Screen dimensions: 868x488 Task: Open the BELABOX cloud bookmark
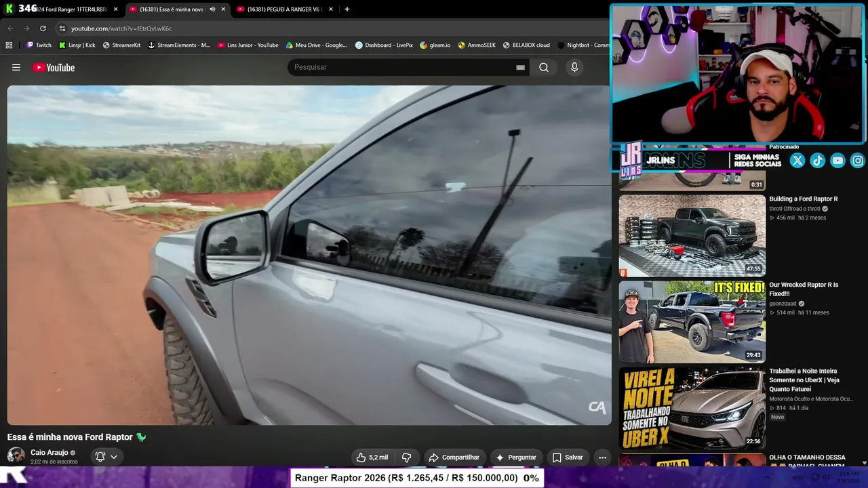[x=526, y=45]
